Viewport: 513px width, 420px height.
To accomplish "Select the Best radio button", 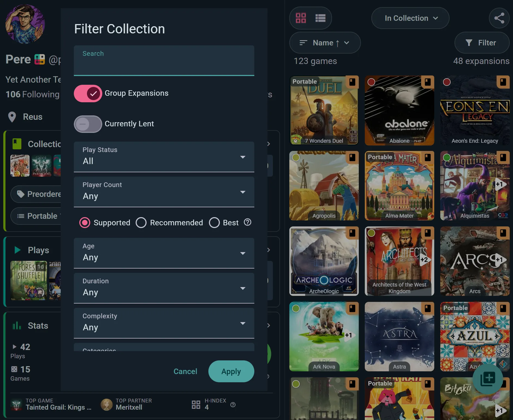I will [214, 223].
